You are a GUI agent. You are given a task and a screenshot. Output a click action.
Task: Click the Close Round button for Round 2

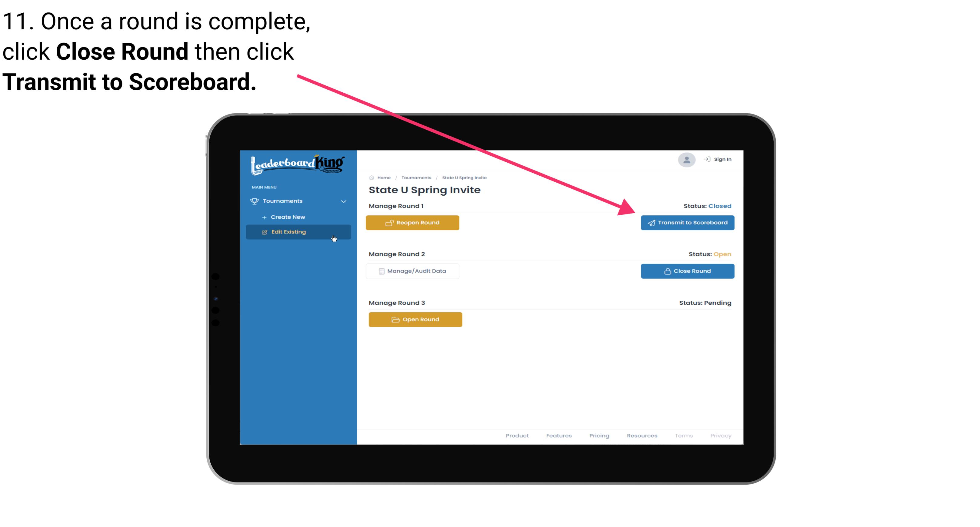pos(687,271)
